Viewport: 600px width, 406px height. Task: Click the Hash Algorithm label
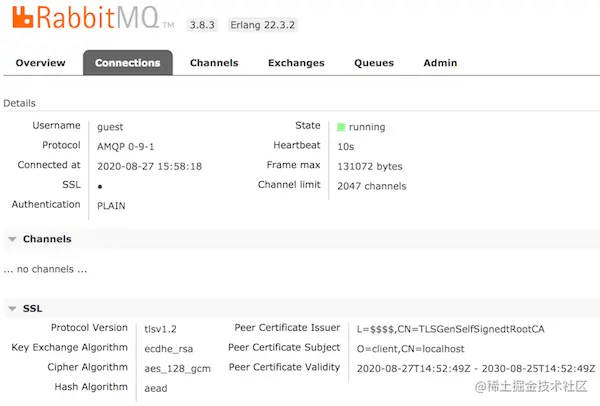tap(91, 387)
